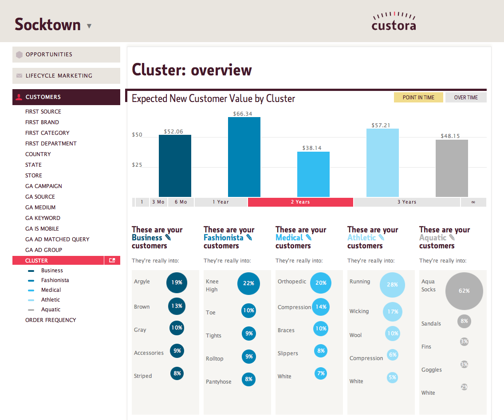Select the 1 month time range
The height and width of the screenshot is (420, 504).
pyautogui.click(x=142, y=202)
